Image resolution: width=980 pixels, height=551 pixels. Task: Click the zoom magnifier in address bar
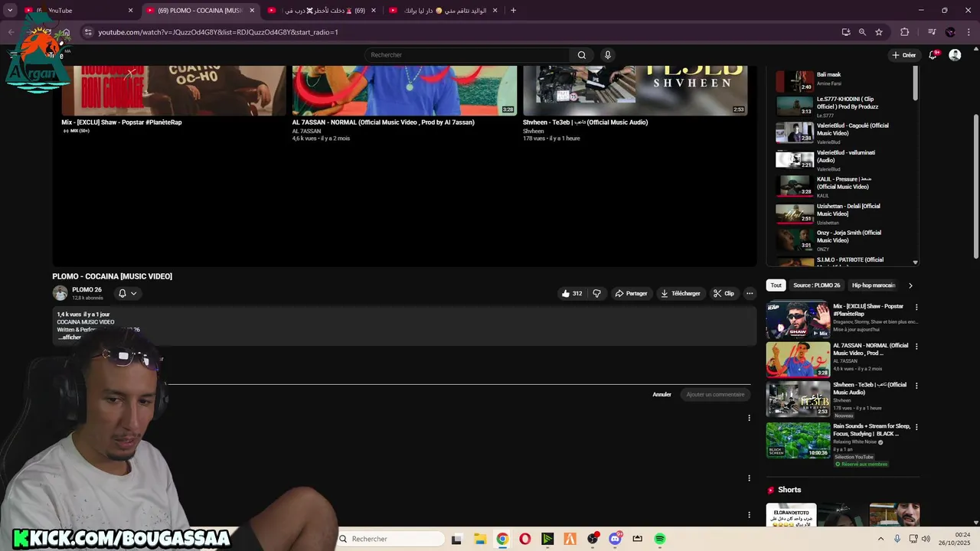click(x=862, y=32)
